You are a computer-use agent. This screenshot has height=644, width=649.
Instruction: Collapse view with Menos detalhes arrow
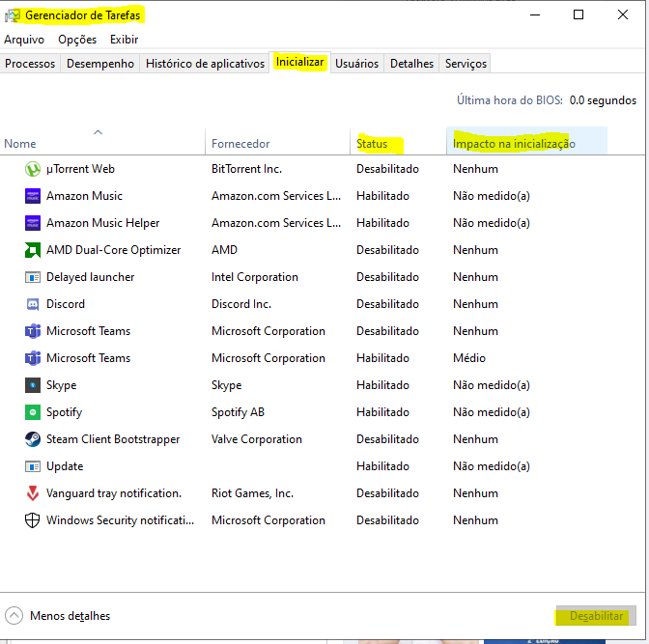[x=14, y=615]
